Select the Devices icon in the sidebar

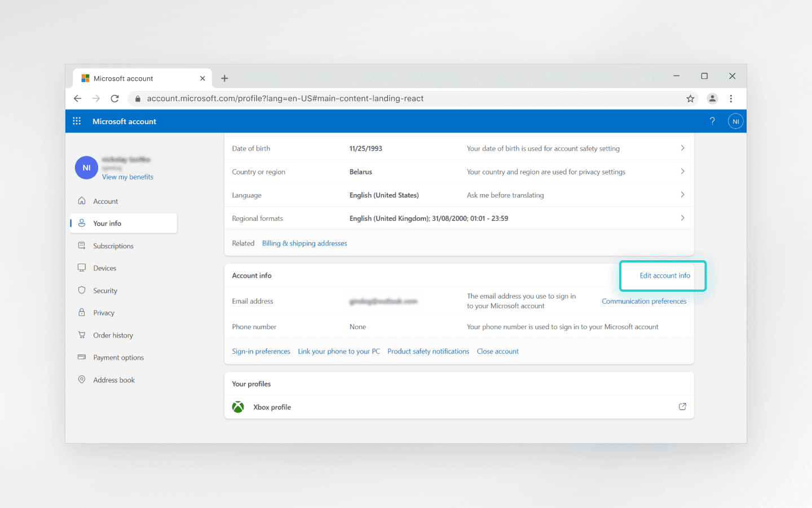pyautogui.click(x=82, y=268)
